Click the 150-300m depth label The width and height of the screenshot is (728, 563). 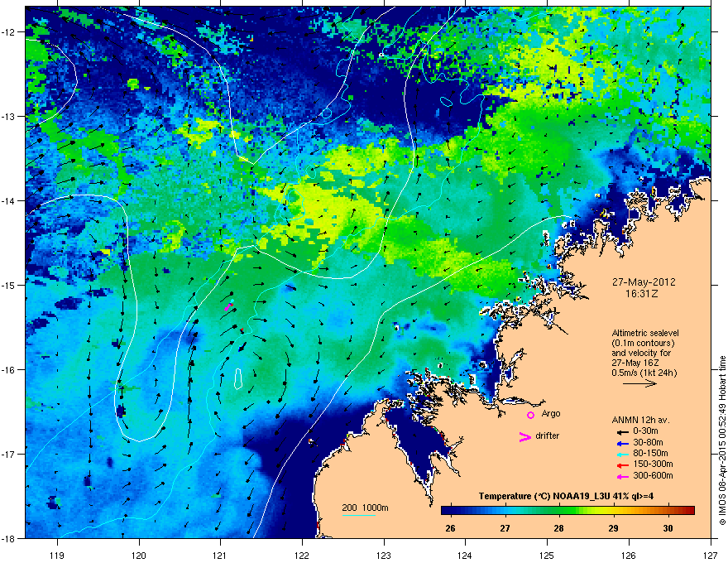[653, 464]
